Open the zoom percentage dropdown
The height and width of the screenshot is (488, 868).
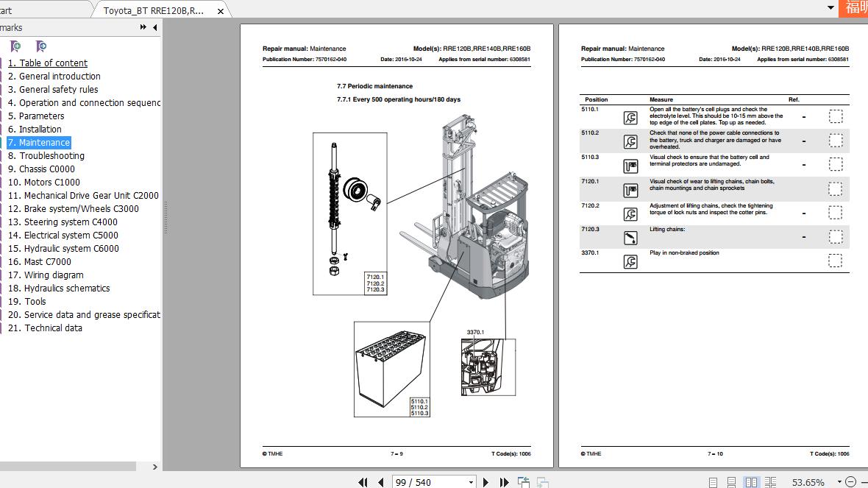(x=839, y=481)
